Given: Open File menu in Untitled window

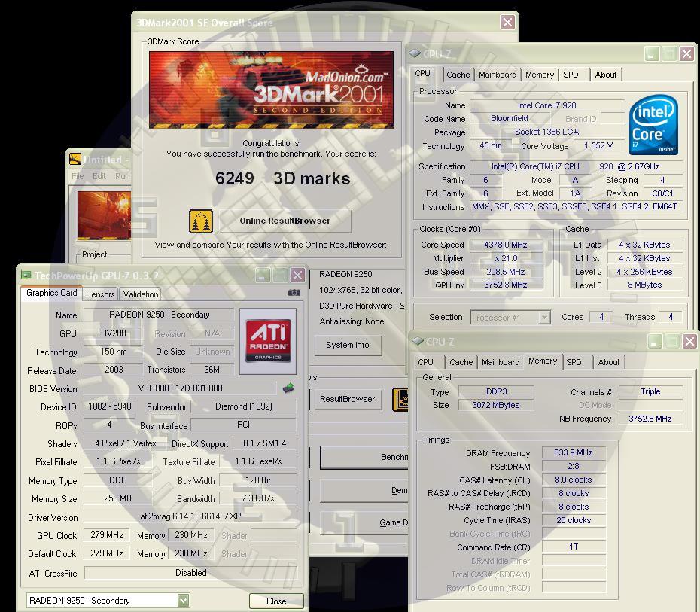Looking at the screenshot, I should [78, 176].
